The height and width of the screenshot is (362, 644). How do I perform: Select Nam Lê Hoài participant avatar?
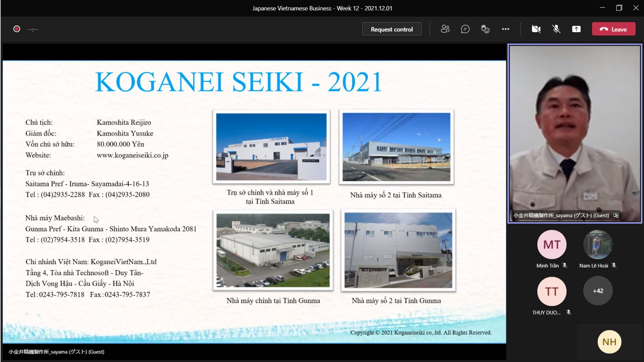(598, 245)
